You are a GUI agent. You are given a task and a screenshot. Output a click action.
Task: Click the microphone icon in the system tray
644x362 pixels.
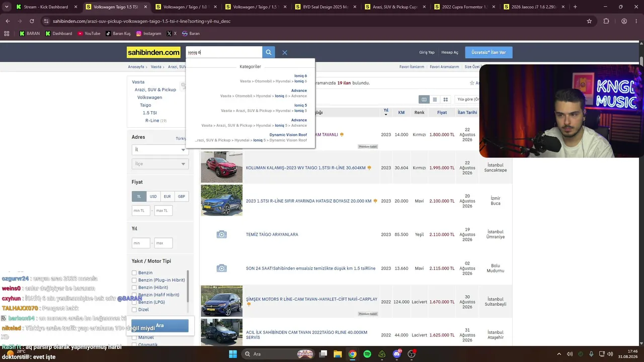pyautogui.click(x=591, y=354)
